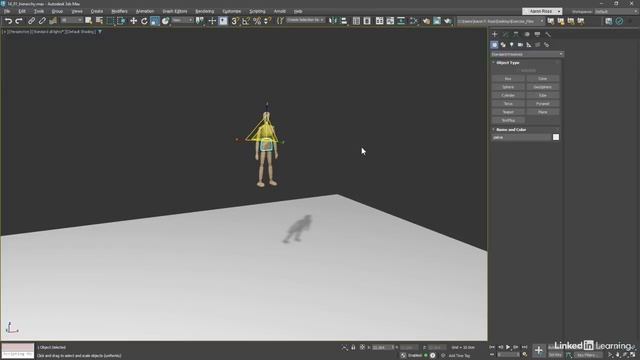Select the Shapes category icon
The height and width of the screenshot is (360, 640).
(503, 44)
